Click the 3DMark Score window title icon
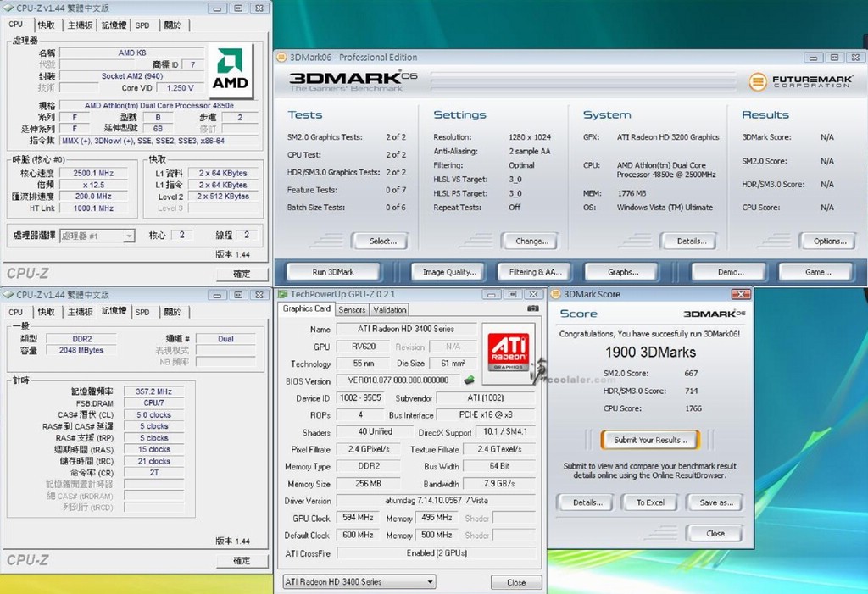Viewport: 868px width, 594px height. pyautogui.click(x=556, y=294)
